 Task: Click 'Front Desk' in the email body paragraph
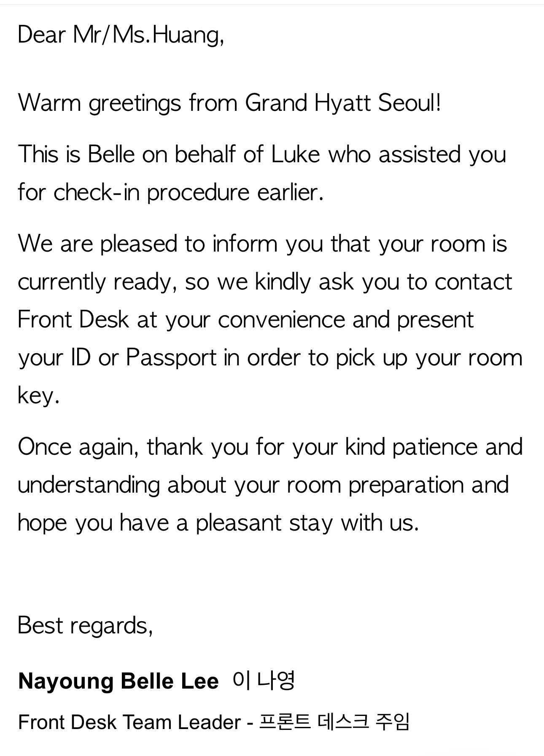click(73, 319)
